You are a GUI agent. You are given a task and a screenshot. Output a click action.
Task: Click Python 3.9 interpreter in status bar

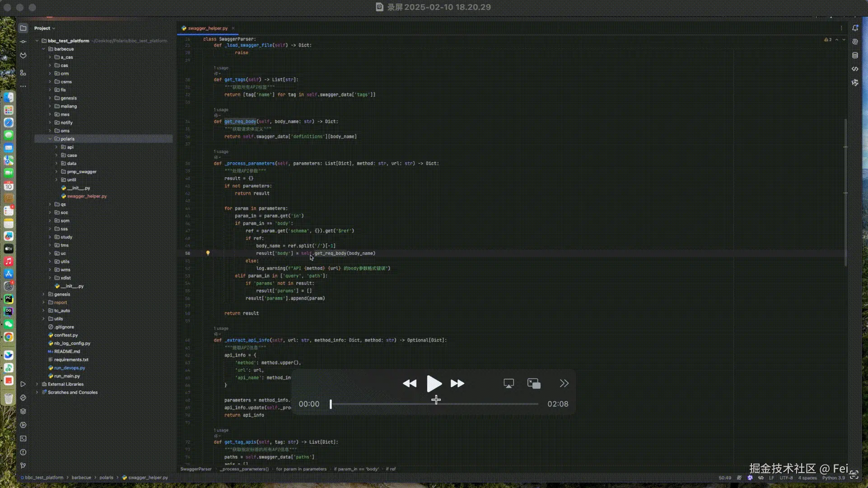pyautogui.click(x=833, y=478)
